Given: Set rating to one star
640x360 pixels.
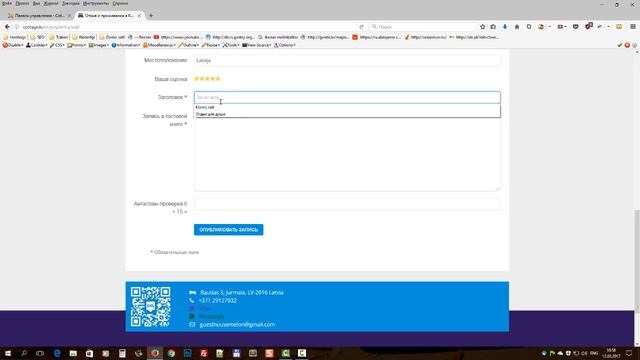Looking at the screenshot, I should coord(197,78).
